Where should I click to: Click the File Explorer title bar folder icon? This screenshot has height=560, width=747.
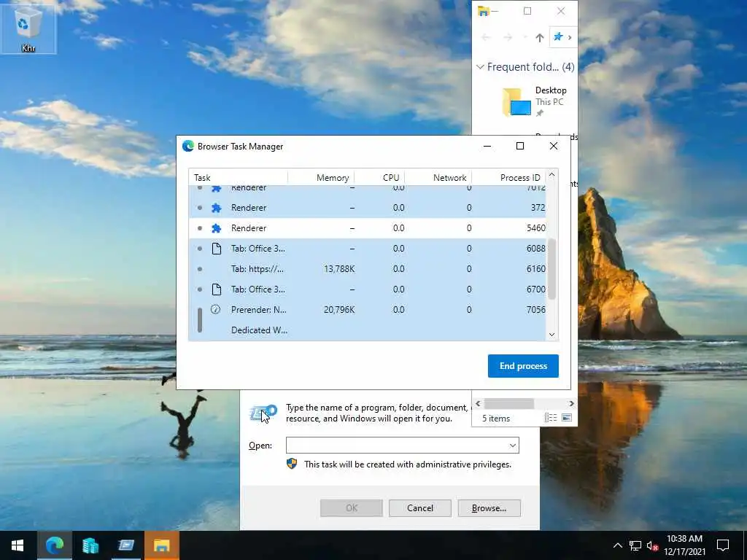483,11
